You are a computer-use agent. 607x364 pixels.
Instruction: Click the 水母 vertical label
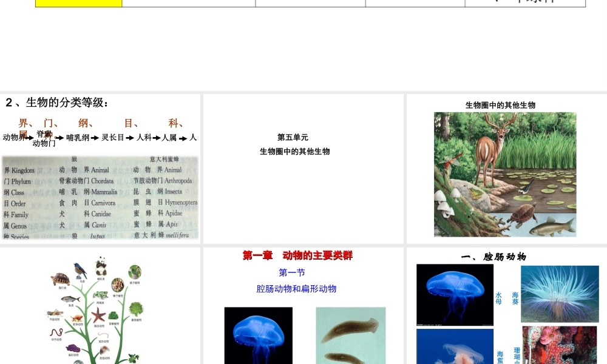click(498, 298)
